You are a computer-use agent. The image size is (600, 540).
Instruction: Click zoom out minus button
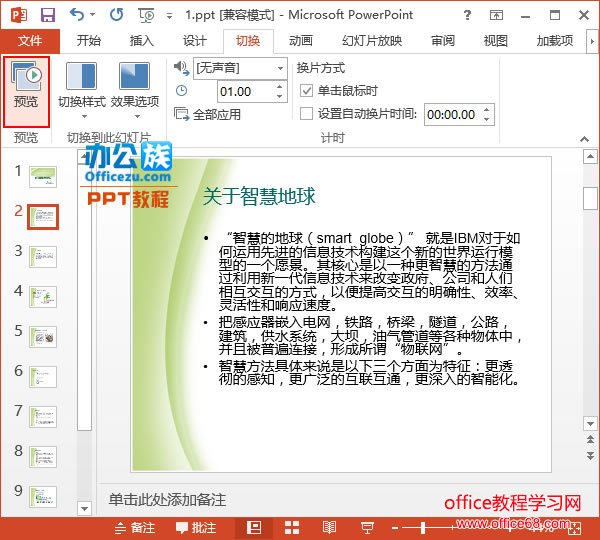point(395,529)
